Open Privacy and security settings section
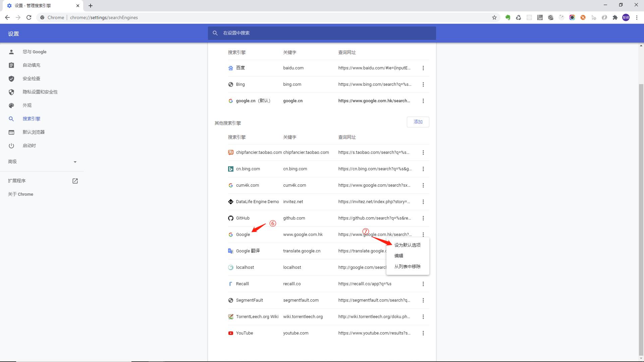This screenshot has height=362, width=644. click(x=40, y=92)
